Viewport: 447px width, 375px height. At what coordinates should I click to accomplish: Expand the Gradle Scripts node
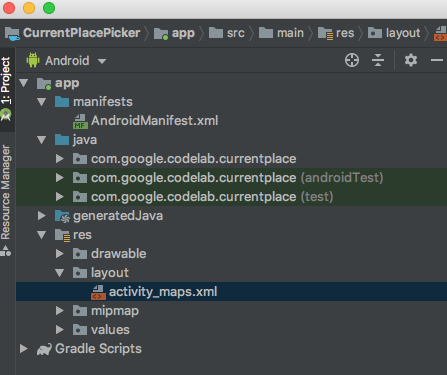23,349
